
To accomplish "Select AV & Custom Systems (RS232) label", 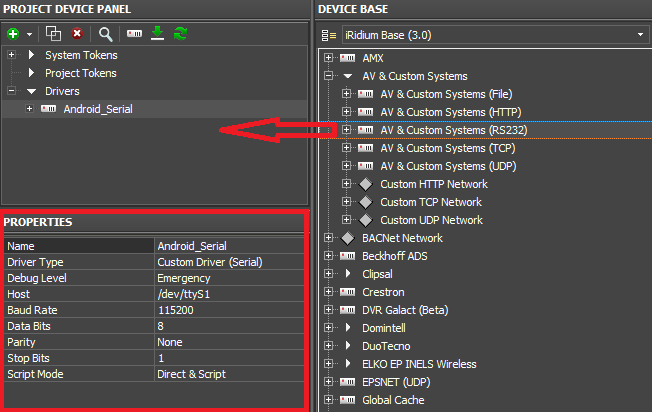I will point(454,130).
